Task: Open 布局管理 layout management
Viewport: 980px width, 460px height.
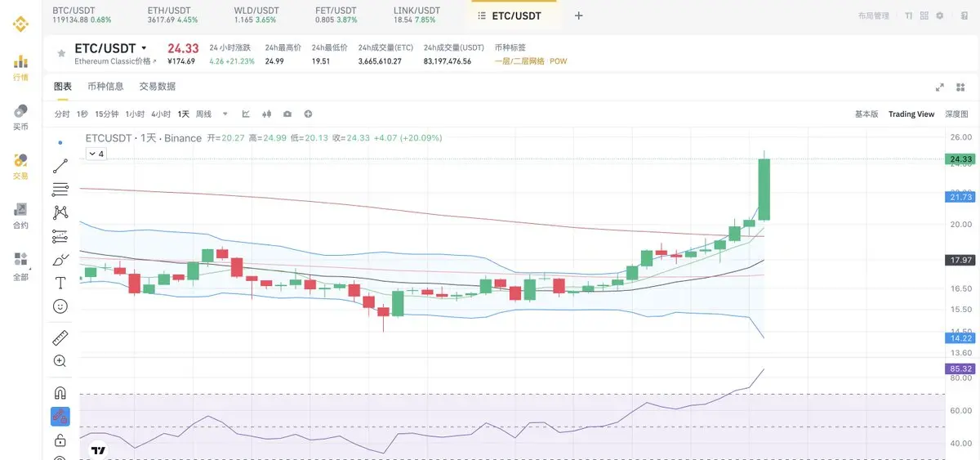Action: coord(874,16)
